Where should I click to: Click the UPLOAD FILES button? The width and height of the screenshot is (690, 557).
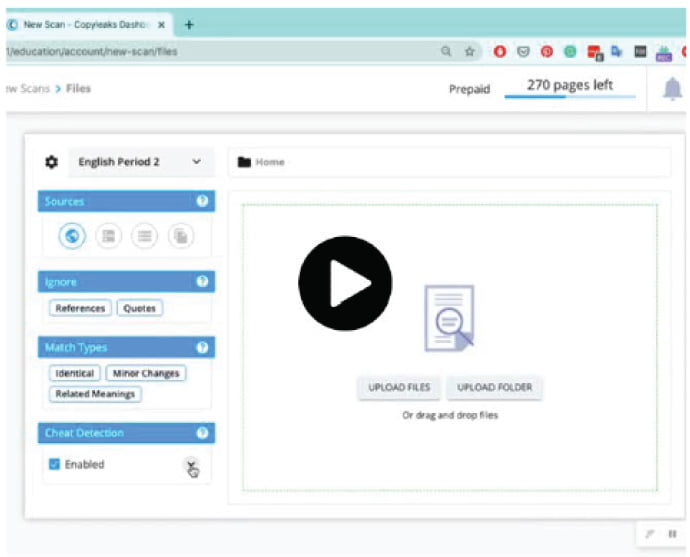pyautogui.click(x=399, y=387)
